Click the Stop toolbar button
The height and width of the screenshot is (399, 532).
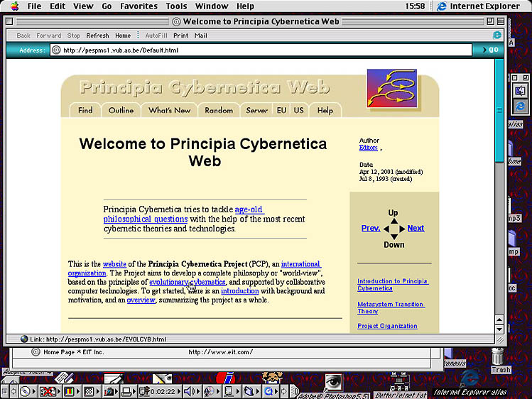point(74,35)
